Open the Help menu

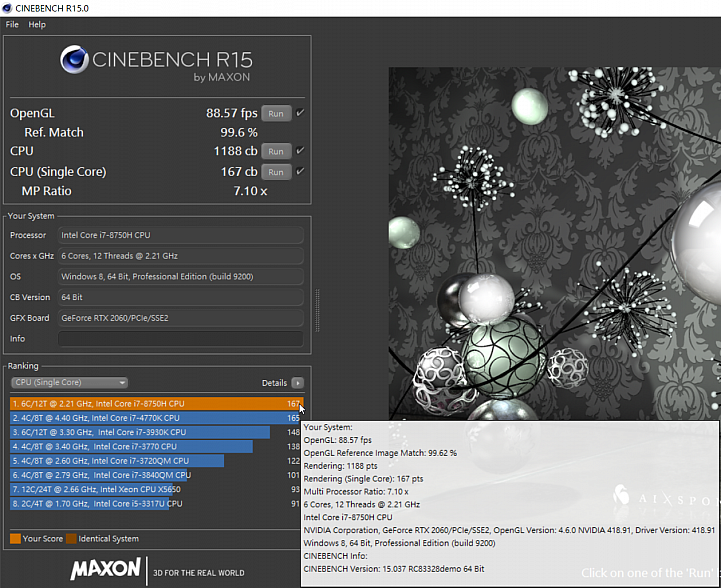pos(37,25)
